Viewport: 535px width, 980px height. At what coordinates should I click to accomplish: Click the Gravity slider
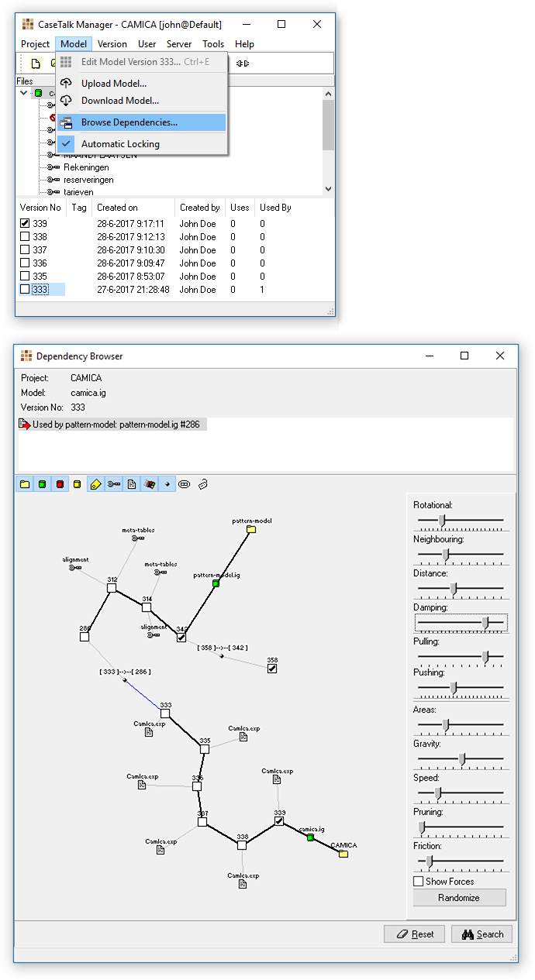(461, 760)
